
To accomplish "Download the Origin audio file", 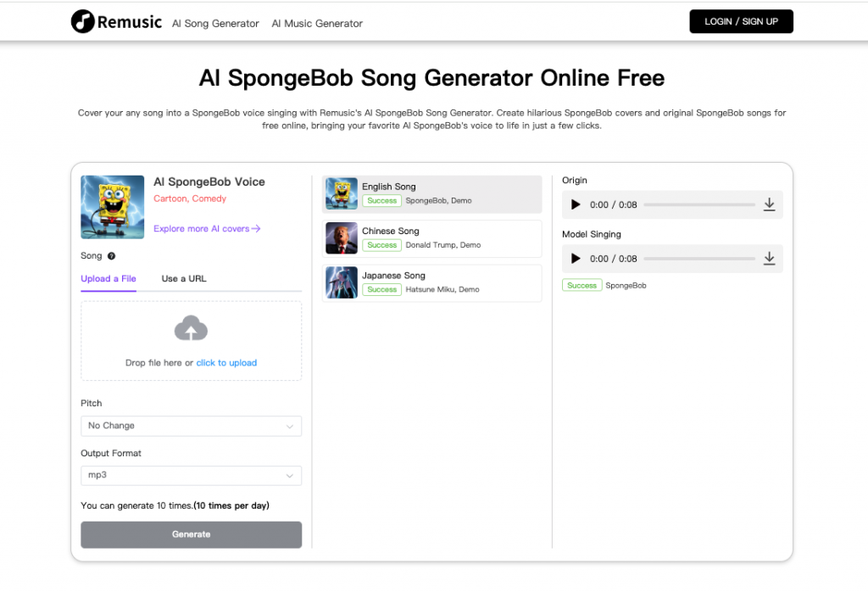I will (769, 204).
